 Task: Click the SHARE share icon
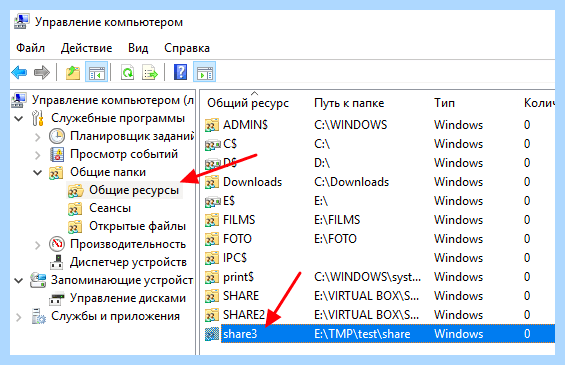(x=212, y=296)
